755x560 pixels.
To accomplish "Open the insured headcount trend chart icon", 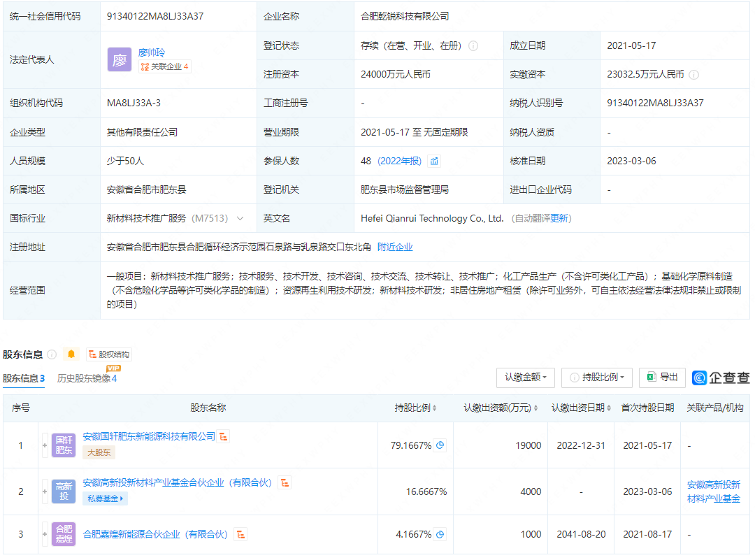I will [x=434, y=161].
